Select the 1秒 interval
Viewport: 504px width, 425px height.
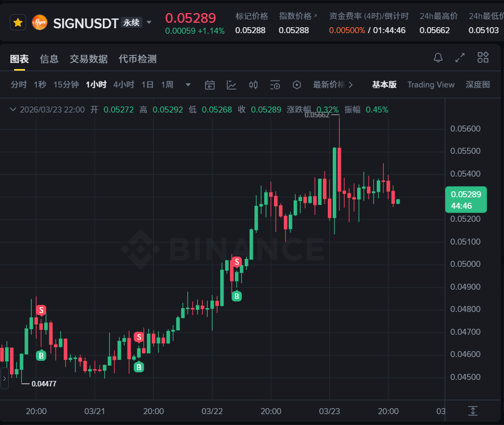pyautogui.click(x=40, y=84)
